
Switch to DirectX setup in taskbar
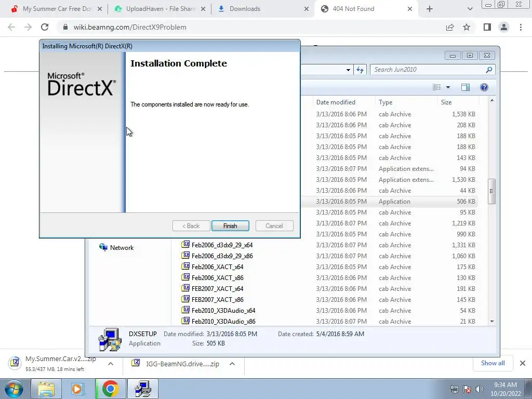143,389
